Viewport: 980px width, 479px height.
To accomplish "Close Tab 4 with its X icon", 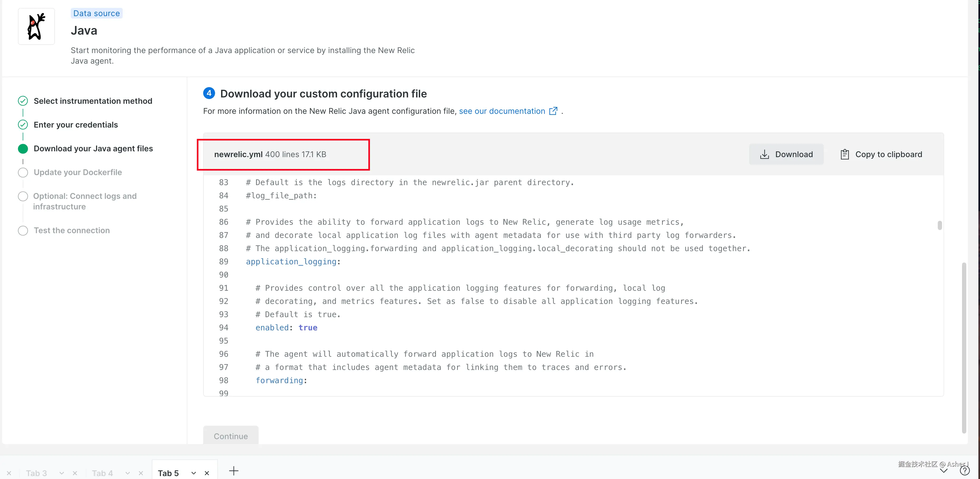I will pyautogui.click(x=141, y=473).
